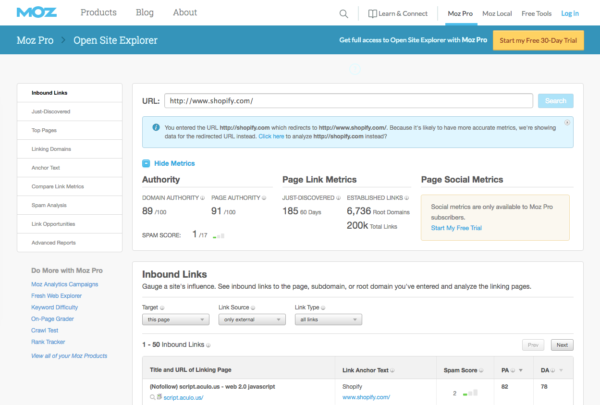Click the Moz logo

pos(37,13)
